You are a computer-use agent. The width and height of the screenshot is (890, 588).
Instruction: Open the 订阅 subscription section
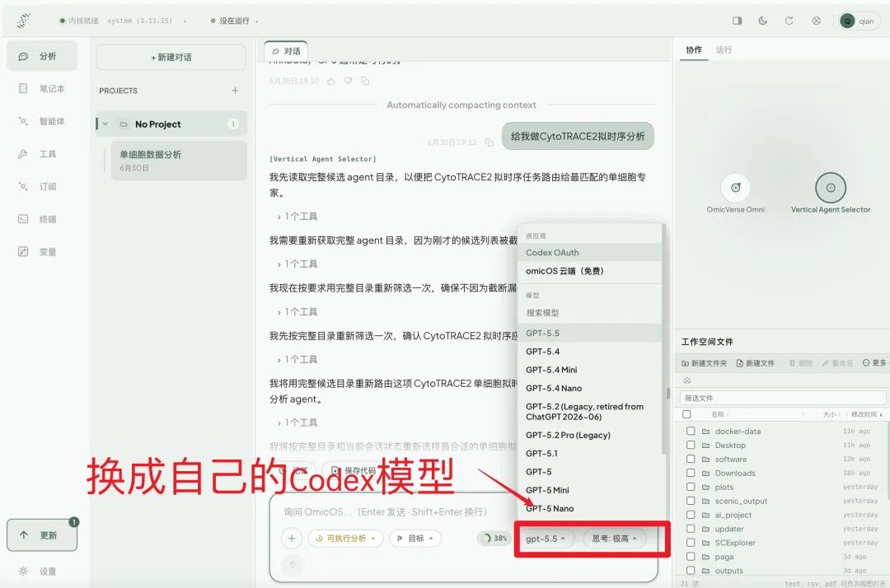click(42, 187)
